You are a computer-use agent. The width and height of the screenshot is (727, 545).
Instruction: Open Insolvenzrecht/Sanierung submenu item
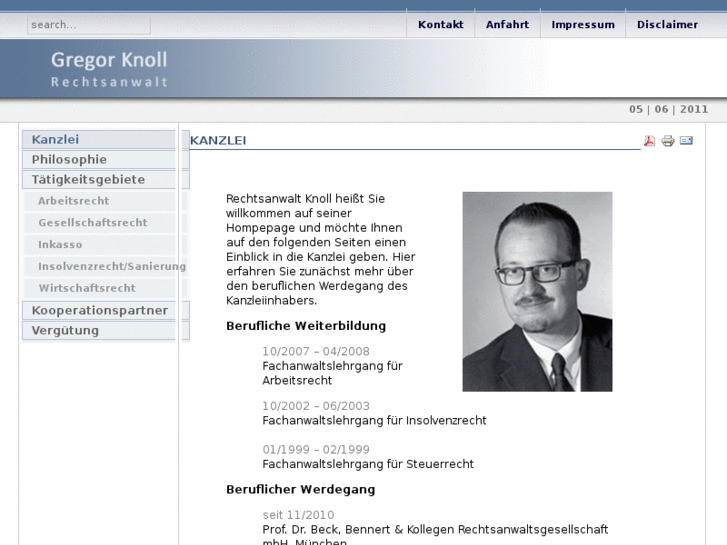(x=106, y=266)
